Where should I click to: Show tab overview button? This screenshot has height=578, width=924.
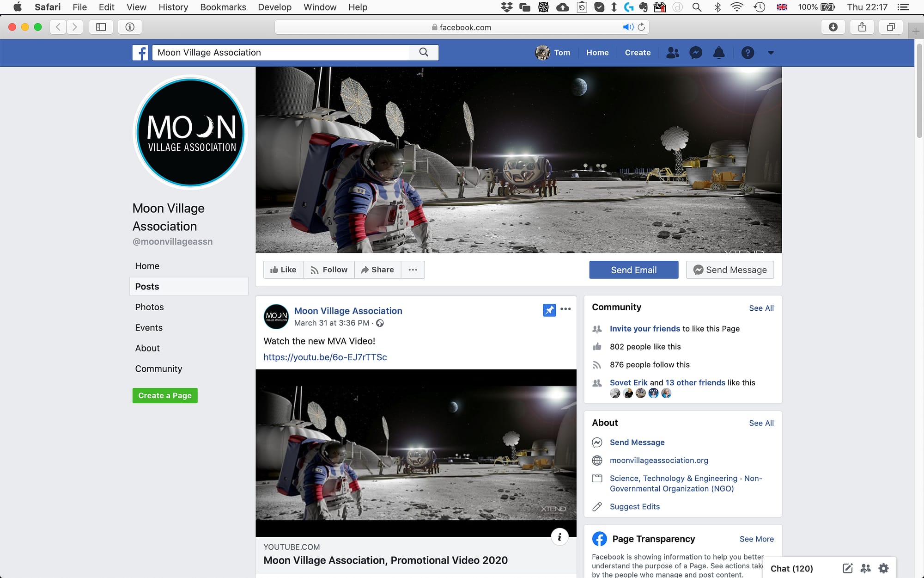[x=891, y=27]
